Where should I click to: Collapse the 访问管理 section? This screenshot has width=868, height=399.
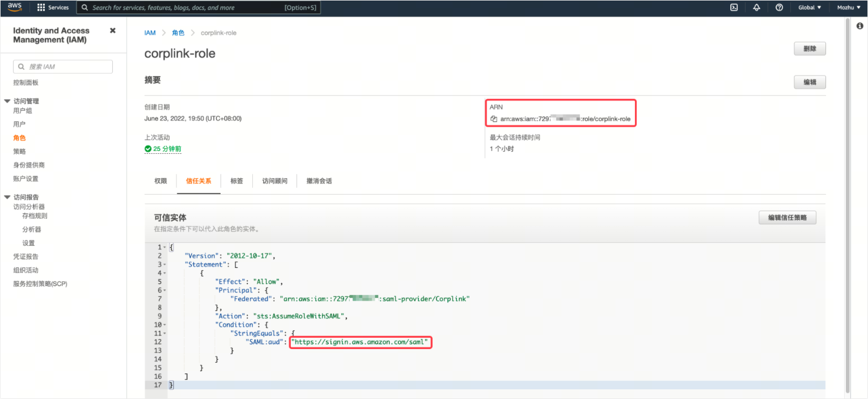click(x=7, y=101)
